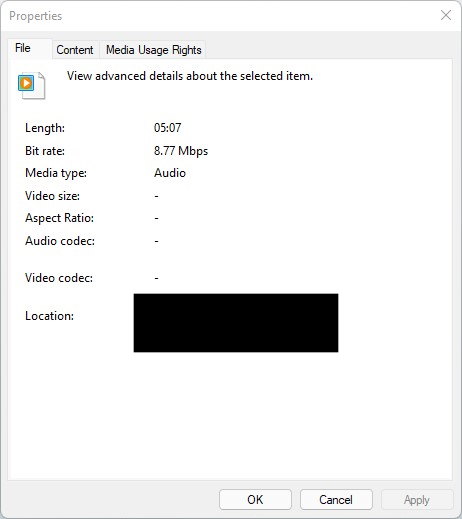Click the Video codec label
The height and width of the screenshot is (519, 462).
coord(59,278)
